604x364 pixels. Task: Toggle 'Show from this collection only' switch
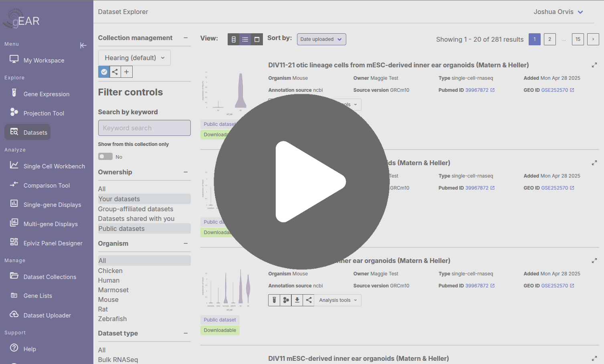point(105,156)
